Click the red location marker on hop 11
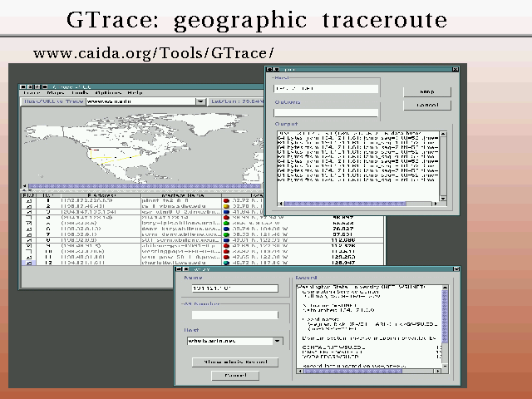532x399 pixels. (226, 257)
